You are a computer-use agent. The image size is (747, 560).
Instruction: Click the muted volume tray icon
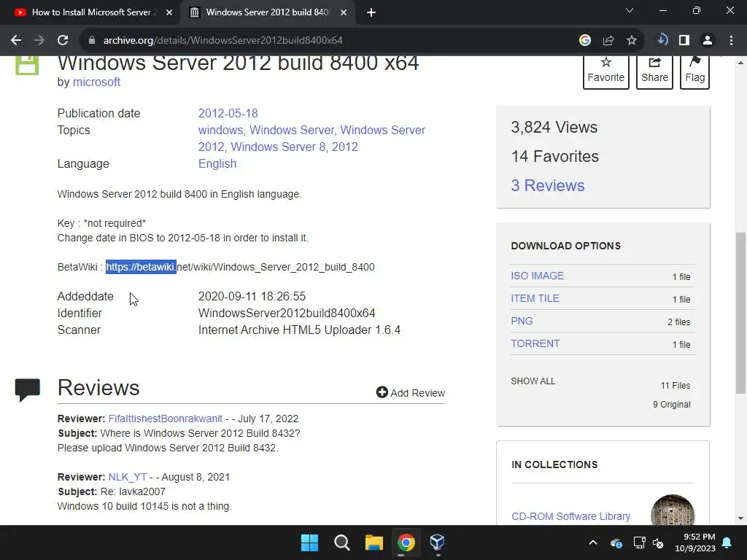[658, 542]
